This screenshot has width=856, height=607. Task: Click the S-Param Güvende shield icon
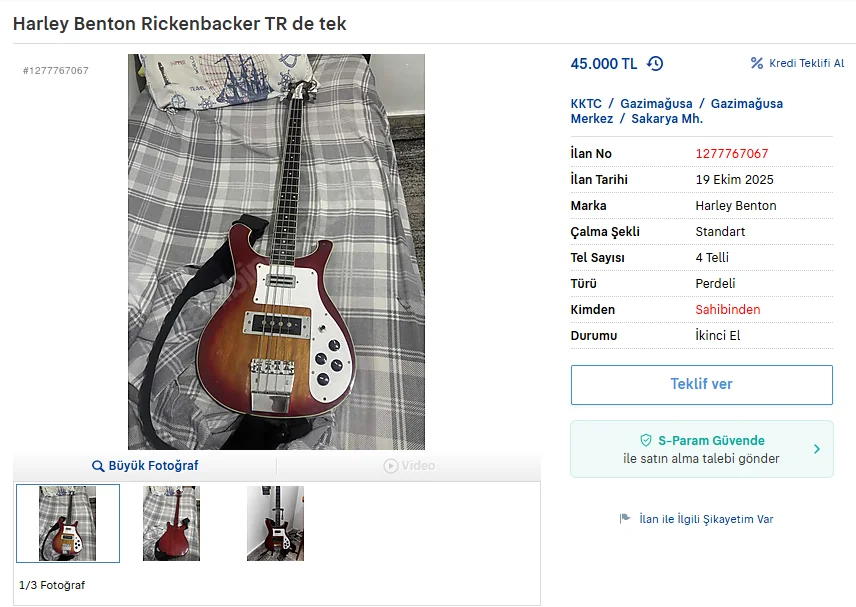[x=646, y=441]
